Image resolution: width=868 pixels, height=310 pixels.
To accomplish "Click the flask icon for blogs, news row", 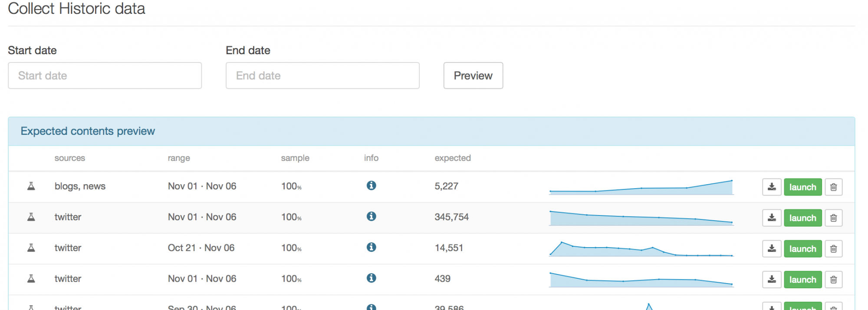I will click(x=31, y=186).
